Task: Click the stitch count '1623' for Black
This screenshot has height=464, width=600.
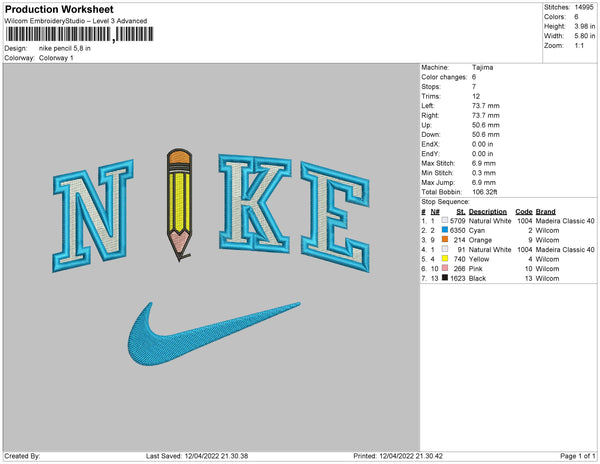Action: pos(457,278)
